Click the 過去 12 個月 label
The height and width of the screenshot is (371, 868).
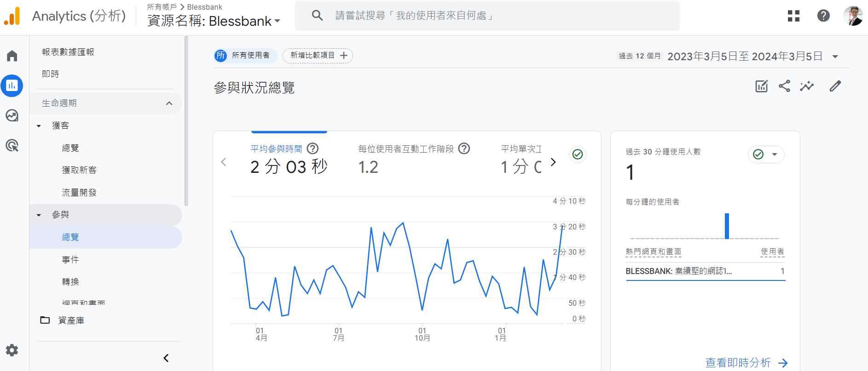[639, 56]
